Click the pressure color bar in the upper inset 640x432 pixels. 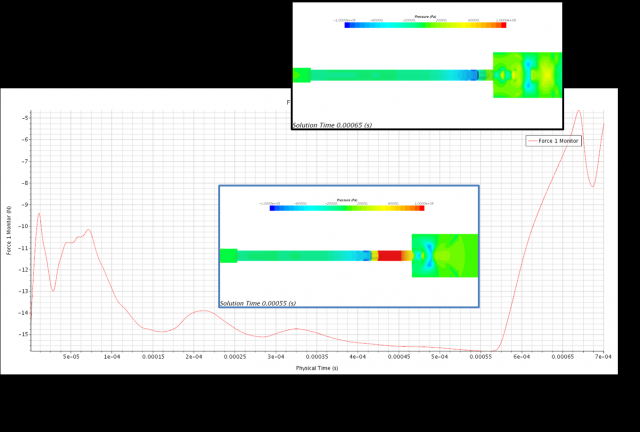(x=426, y=25)
